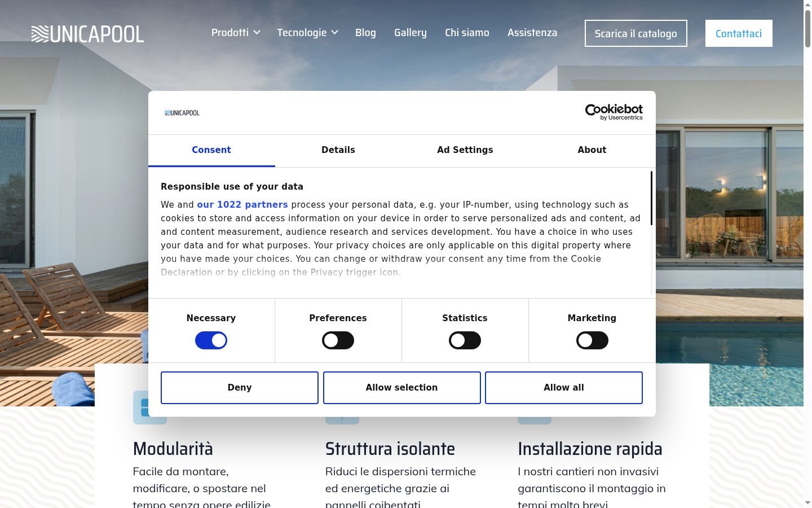812x508 pixels.
Task: Select the About tab
Action: (x=592, y=150)
